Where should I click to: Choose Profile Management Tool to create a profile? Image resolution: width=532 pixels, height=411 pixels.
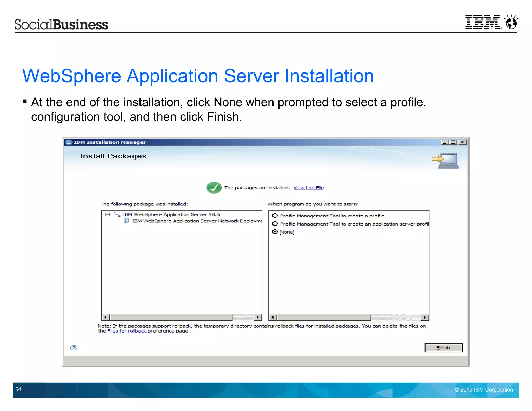329,216
